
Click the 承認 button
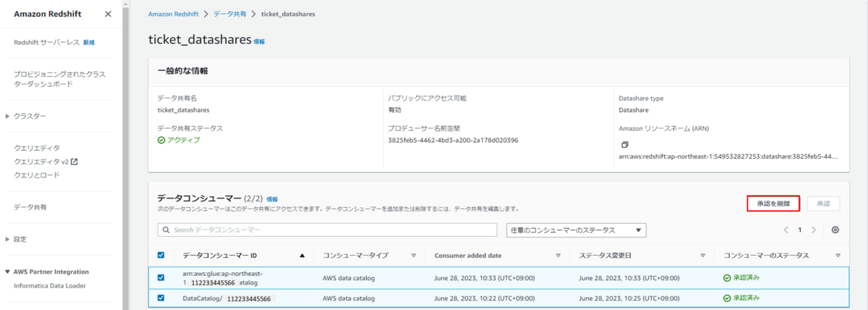[824, 204]
